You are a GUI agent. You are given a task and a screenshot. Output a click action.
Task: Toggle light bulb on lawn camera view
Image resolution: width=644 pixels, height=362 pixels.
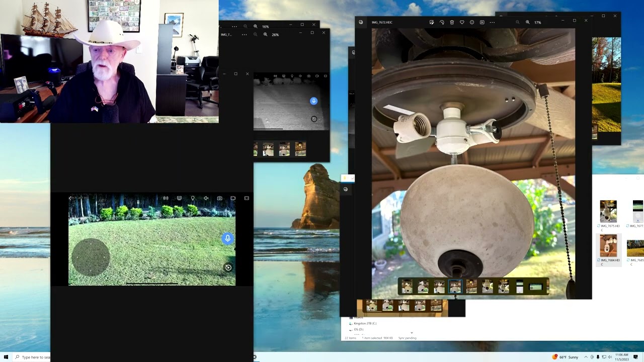(193, 198)
